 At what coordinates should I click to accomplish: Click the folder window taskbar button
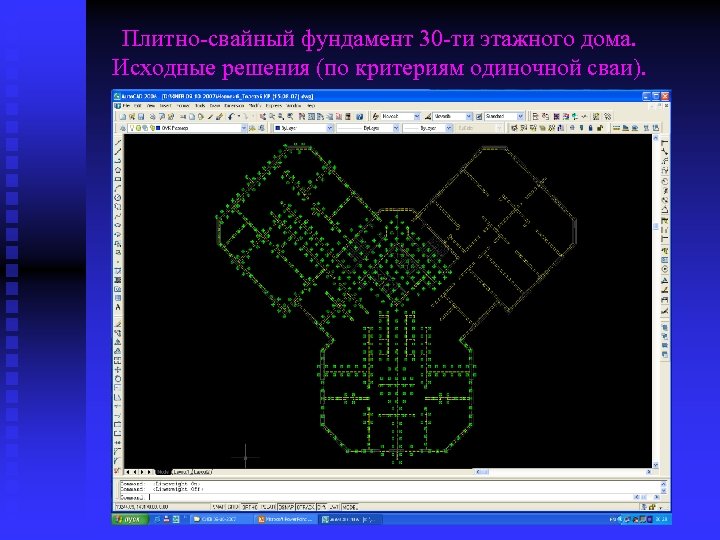coord(220,519)
